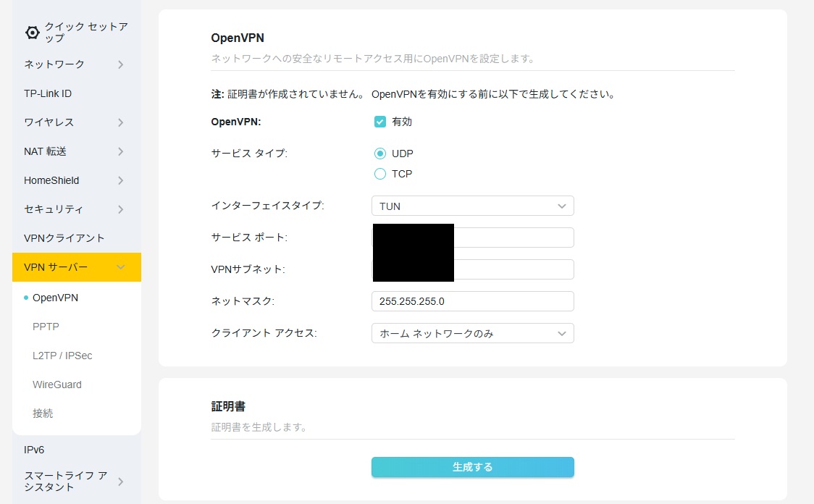Expand the ワイヤレス section arrow
814x504 pixels.
(120, 122)
